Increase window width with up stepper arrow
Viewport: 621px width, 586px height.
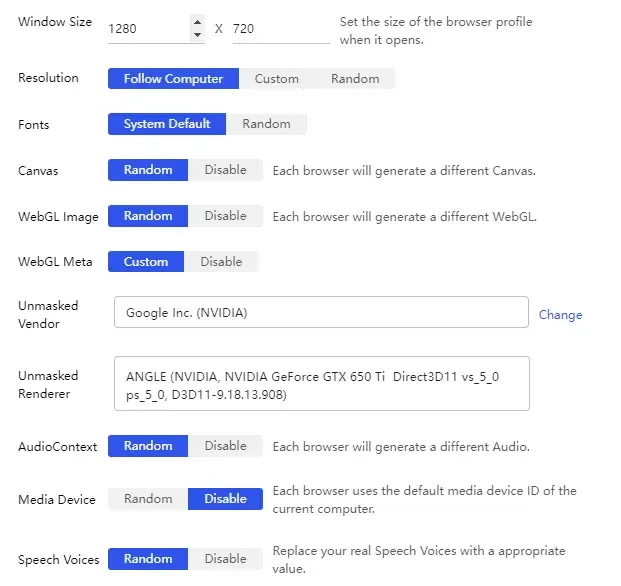tap(197, 21)
